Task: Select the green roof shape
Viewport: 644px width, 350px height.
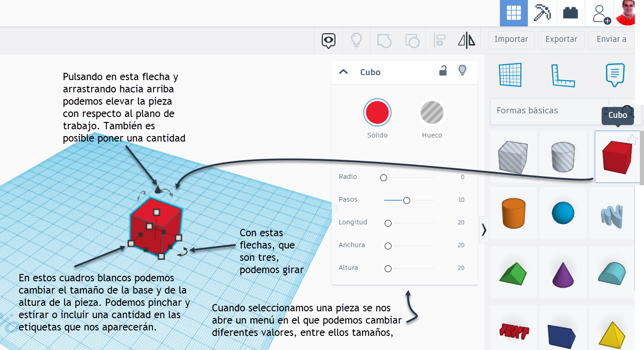Action: pos(513,272)
